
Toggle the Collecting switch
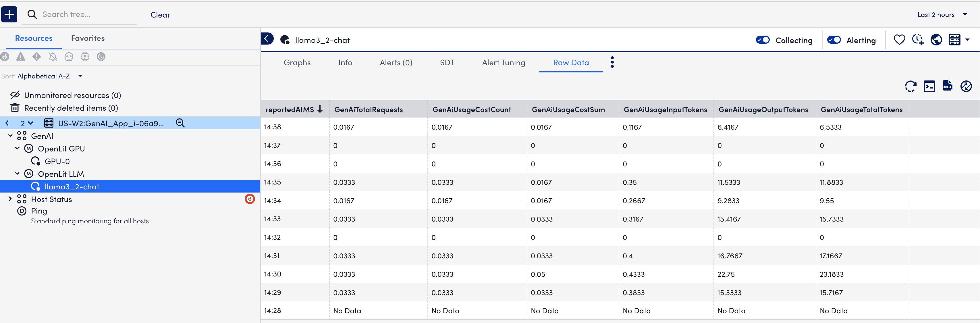pyautogui.click(x=762, y=40)
